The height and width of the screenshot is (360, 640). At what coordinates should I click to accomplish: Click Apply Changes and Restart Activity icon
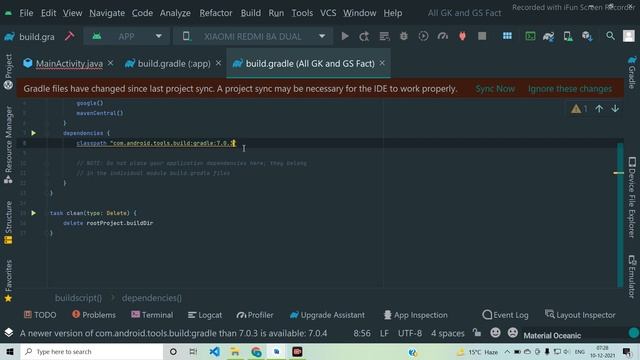(364, 36)
